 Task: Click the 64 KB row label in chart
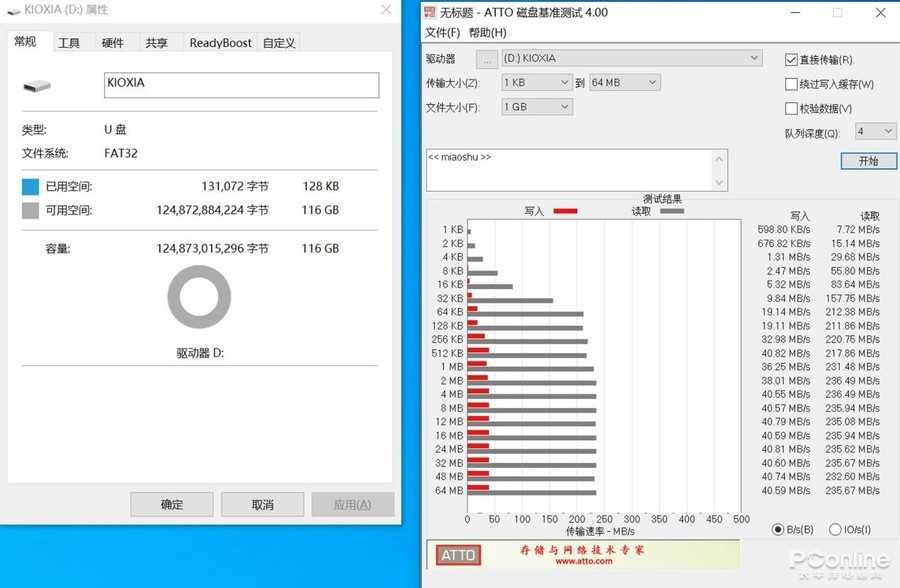[450, 312]
